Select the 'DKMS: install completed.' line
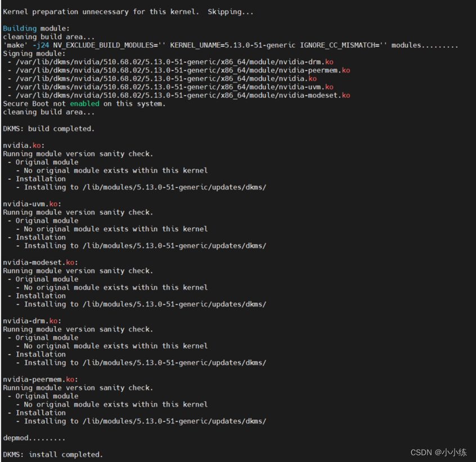This screenshot has width=476, height=462. pyautogui.click(x=52, y=454)
